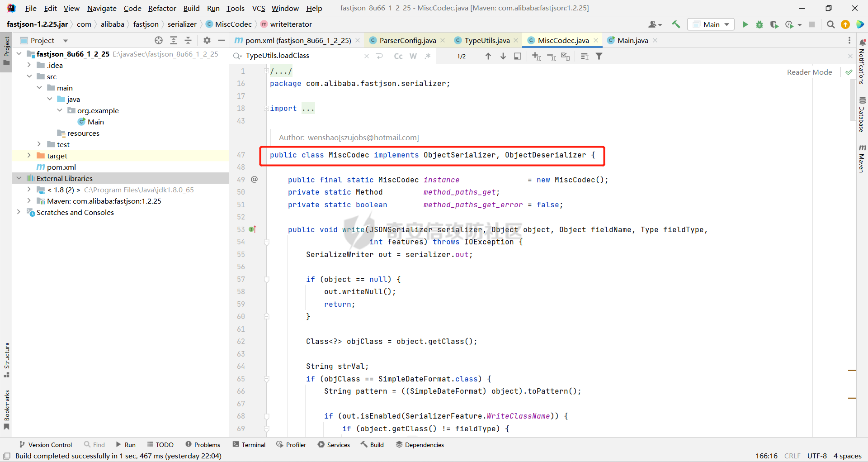The image size is (868, 462).
Task: Click the Debug bug icon
Action: click(759, 24)
